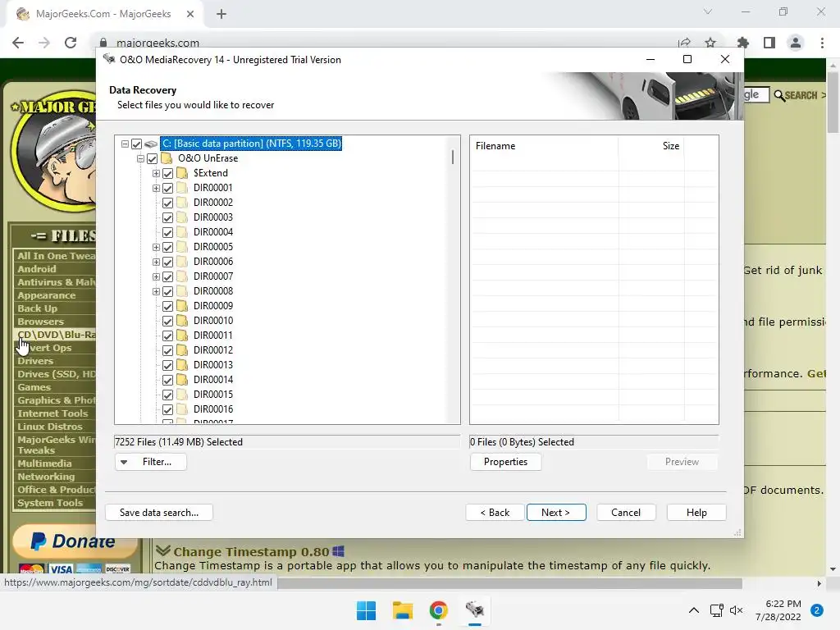The width and height of the screenshot is (840, 630).
Task: Click the muted volume tray icon
Action: click(737, 610)
